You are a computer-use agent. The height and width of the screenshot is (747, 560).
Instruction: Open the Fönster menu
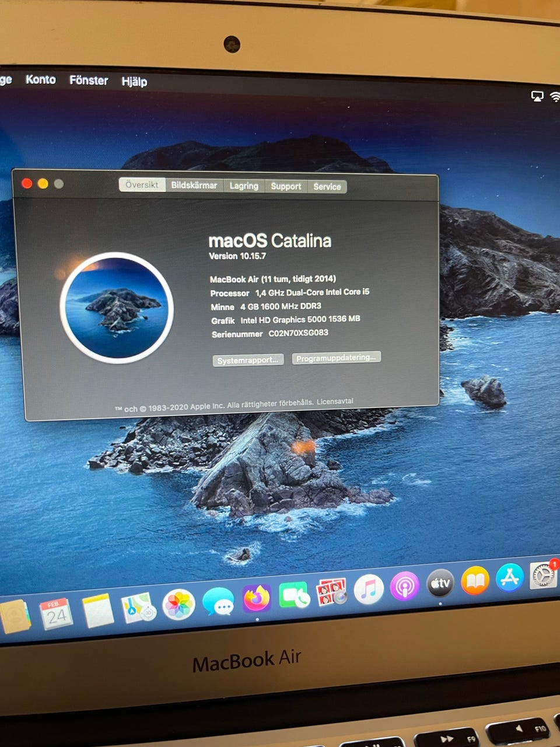(x=89, y=80)
